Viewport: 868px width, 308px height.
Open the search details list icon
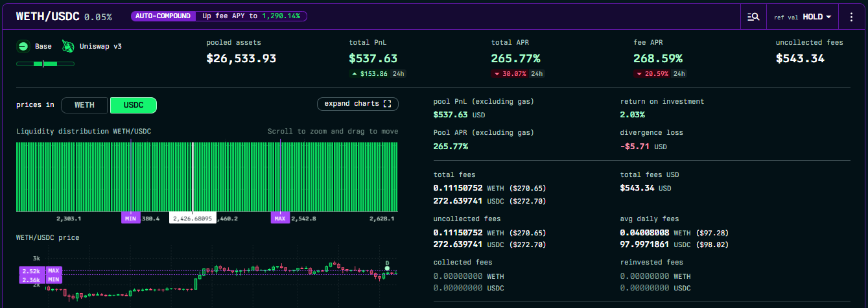(753, 17)
